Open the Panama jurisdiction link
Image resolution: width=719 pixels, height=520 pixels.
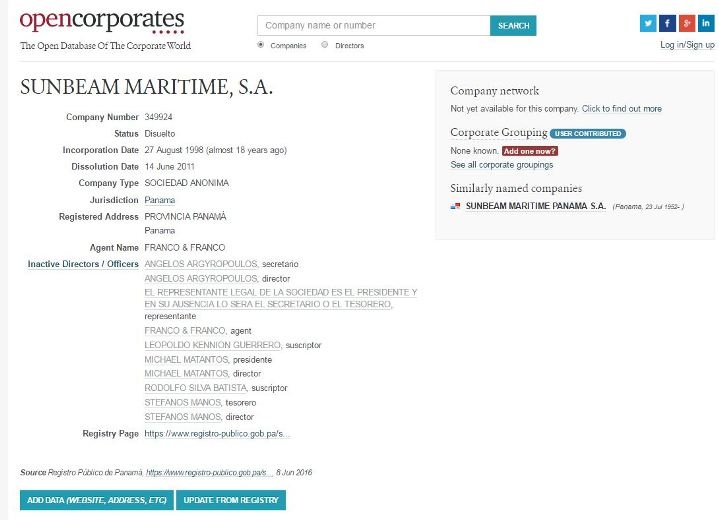point(160,200)
